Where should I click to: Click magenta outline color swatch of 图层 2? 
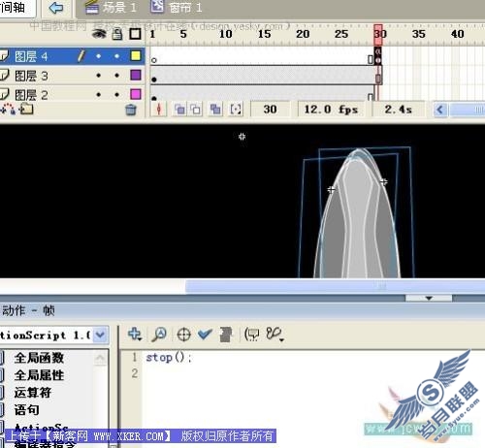click(x=136, y=94)
